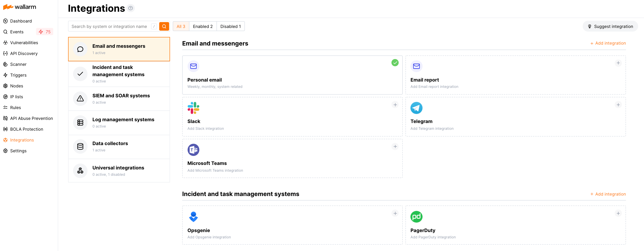
Task: Add a Slack integration with the plus icon
Action: (x=395, y=105)
